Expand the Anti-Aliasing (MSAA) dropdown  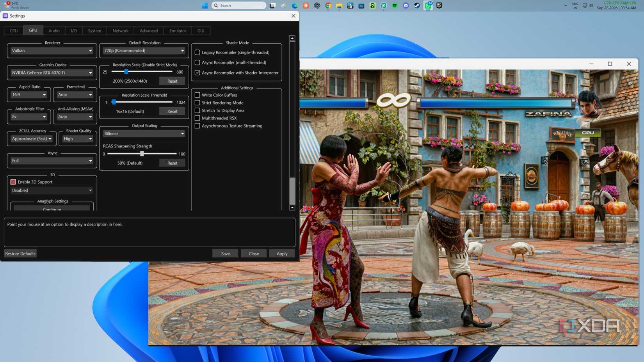(75, 117)
